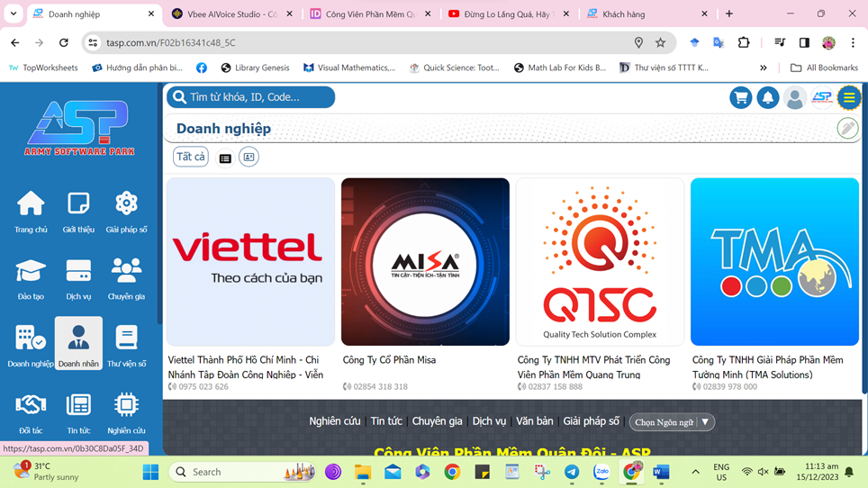
Task: Select the Doanh nhân sidebar icon
Action: tap(78, 344)
